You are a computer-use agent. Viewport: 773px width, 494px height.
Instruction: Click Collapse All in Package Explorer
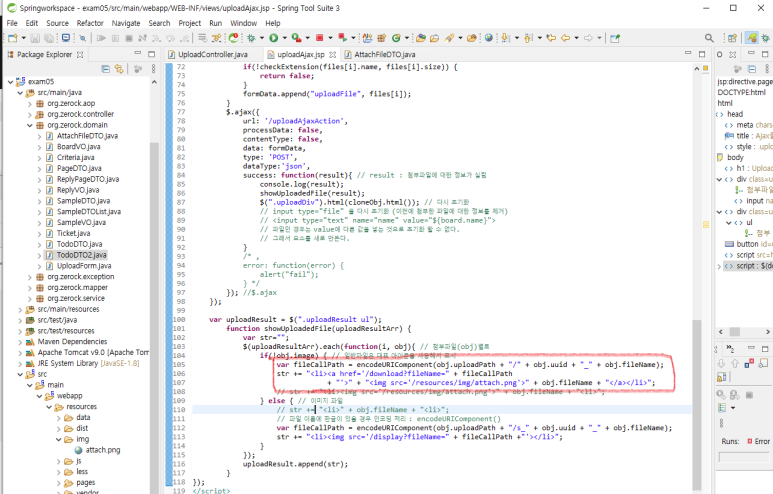point(105,69)
